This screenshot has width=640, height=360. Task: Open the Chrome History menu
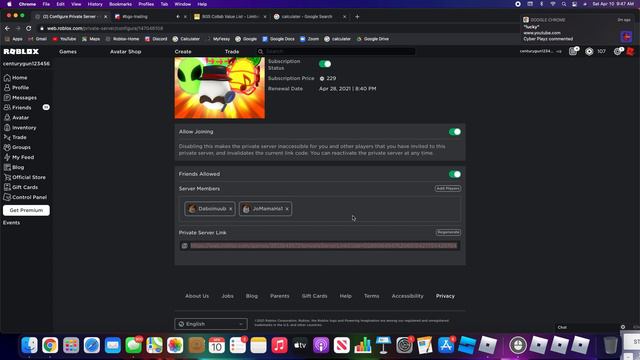[95, 4]
